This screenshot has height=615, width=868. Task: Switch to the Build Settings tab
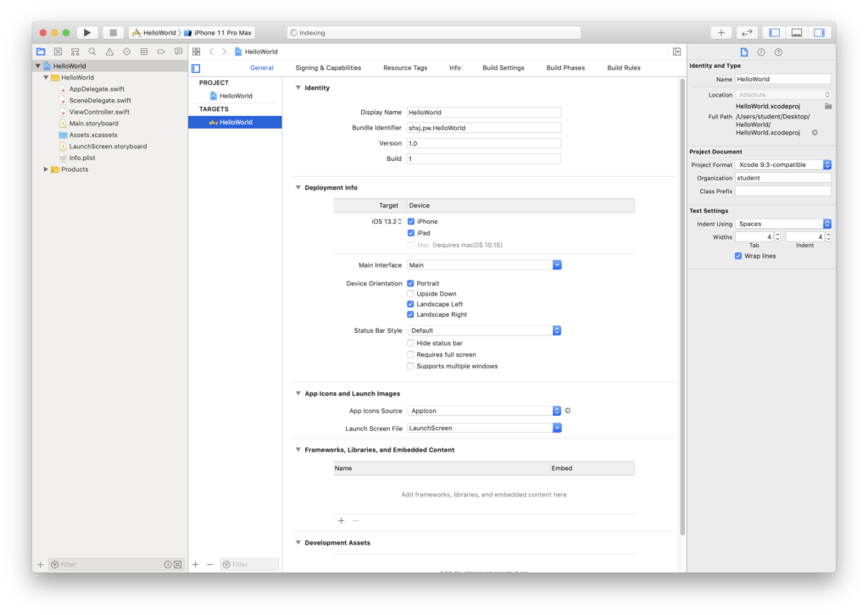[504, 68]
